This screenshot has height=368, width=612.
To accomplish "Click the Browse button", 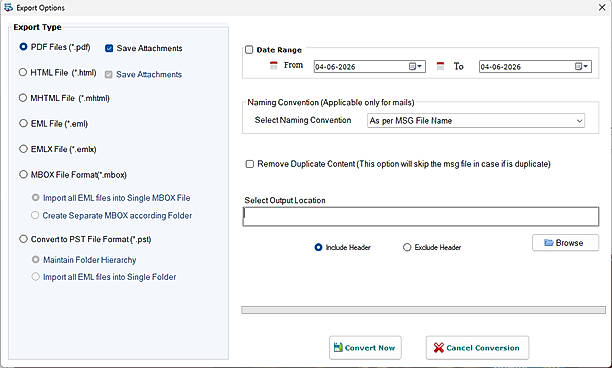I will 565,243.
